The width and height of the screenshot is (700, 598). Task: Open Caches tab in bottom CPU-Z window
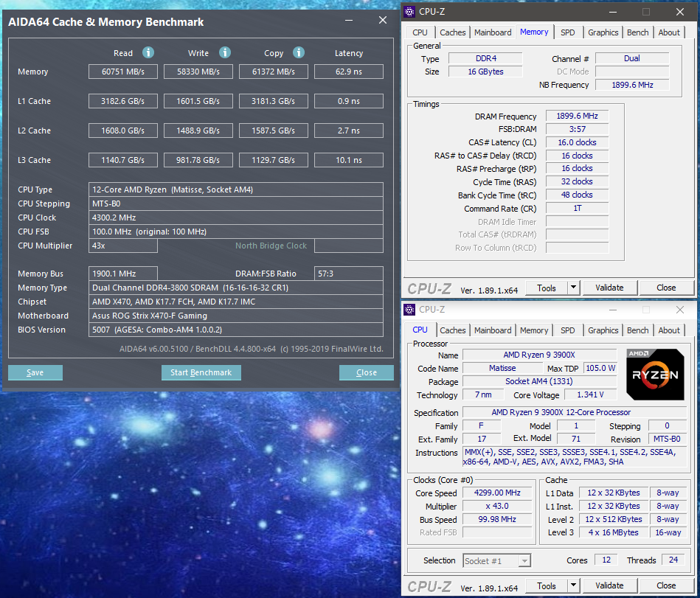(x=453, y=330)
